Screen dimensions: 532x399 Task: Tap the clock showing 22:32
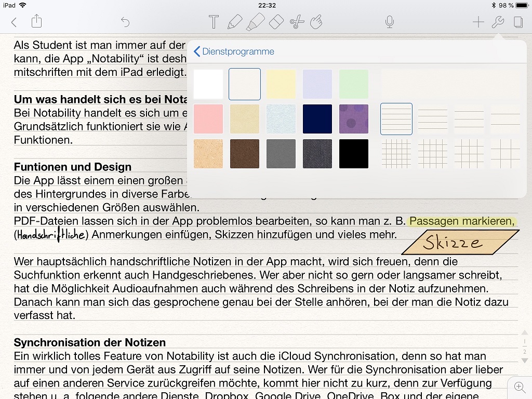tap(267, 5)
